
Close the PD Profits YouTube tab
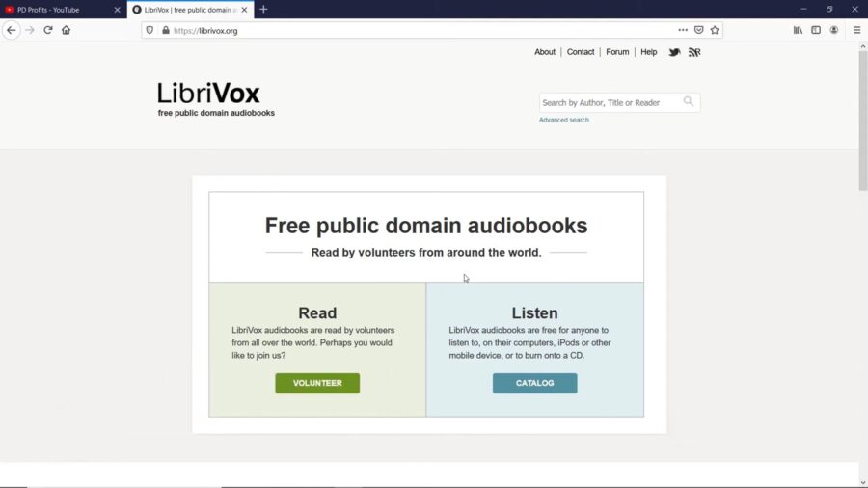117,10
